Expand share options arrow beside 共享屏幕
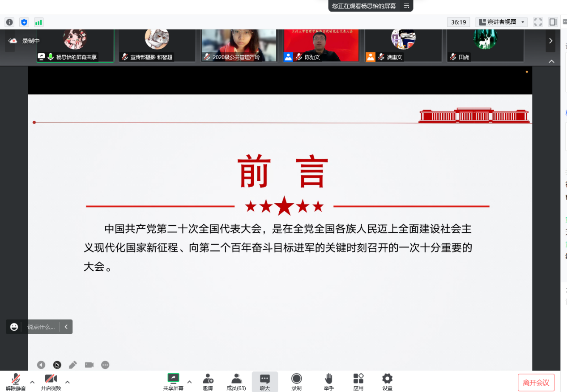The width and height of the screenshot is (567, 392). [x=189, y=382]
